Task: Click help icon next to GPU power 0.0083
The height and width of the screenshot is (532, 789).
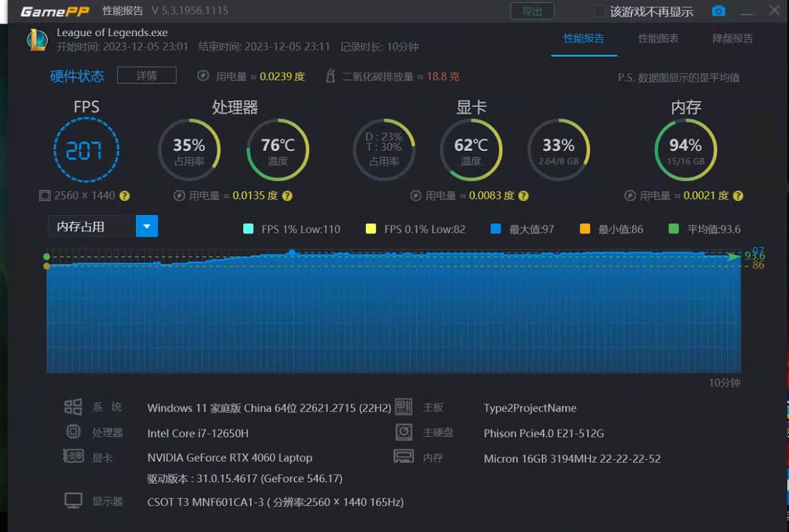Action: pyautogui.click(x=524, y=196)
